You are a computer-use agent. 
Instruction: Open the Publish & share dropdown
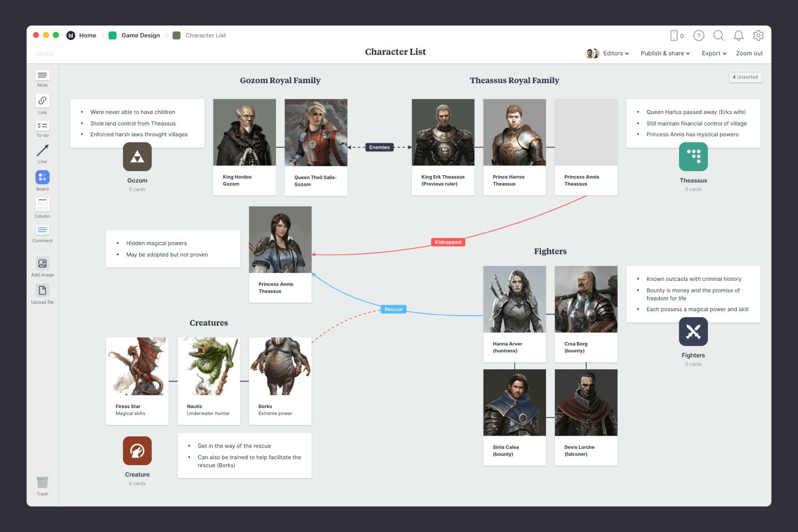point(664,53)
